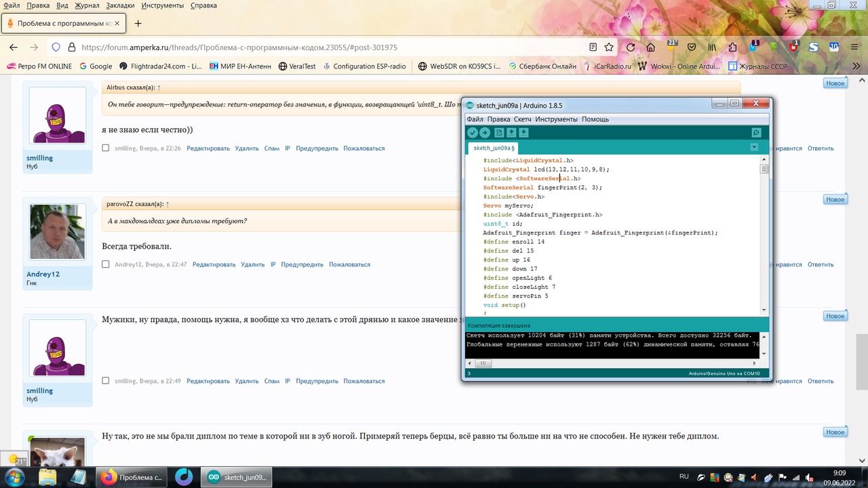
Task: Open Pocket save icon in Firefox
Action: (692, 47)
